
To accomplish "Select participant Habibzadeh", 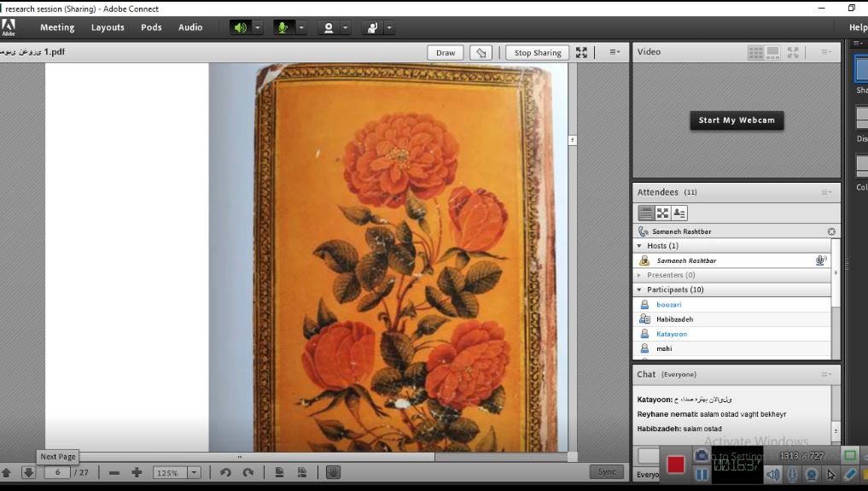I will point(731,319).
